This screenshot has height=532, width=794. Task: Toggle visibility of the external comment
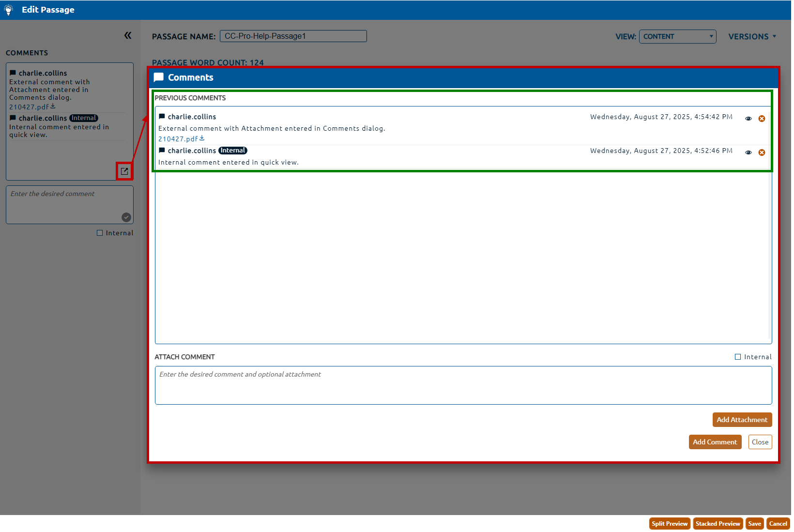click(x=748, y=119)
